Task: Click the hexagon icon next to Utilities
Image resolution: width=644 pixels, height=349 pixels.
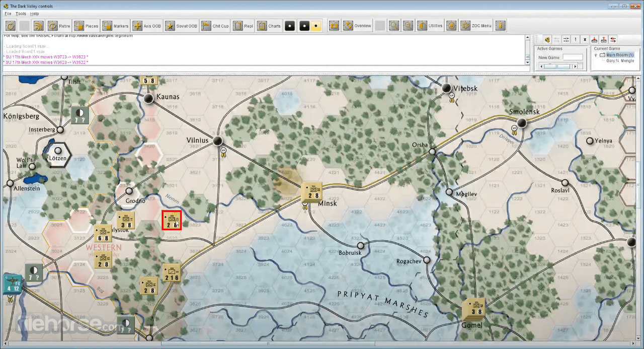Action: click(x=451, y=26)
